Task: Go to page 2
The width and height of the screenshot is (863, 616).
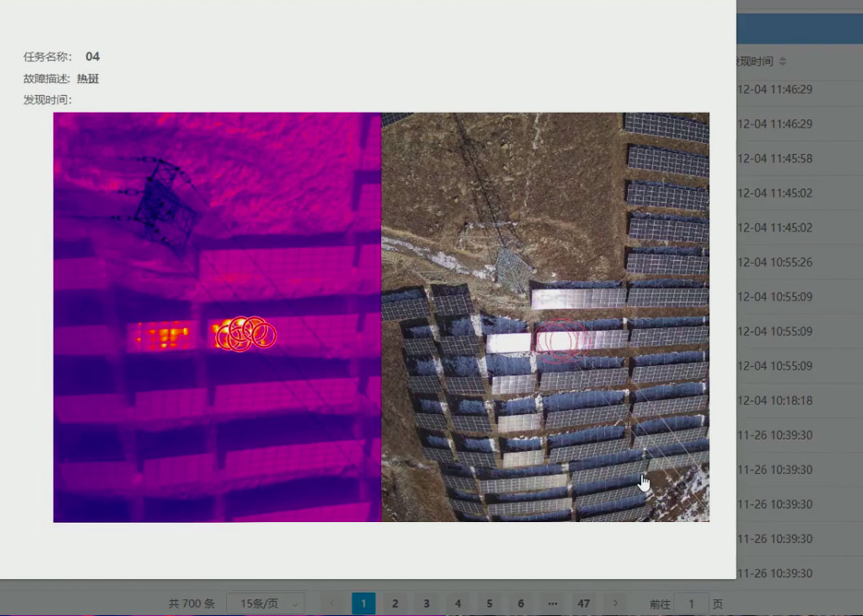Action: (x=395, y=603)
